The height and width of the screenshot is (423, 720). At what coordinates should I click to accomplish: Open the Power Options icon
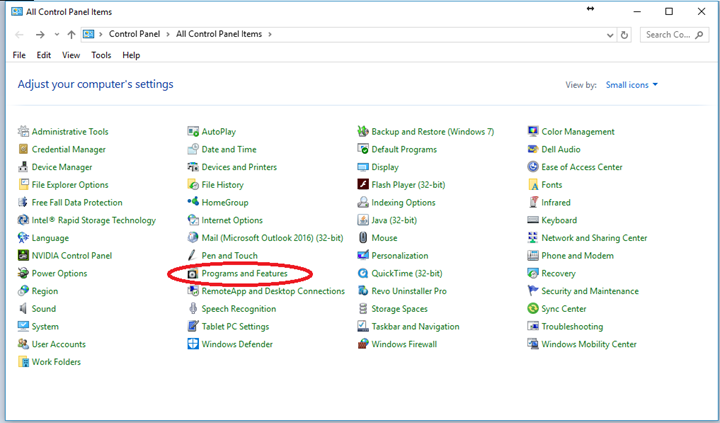(23, 273)
